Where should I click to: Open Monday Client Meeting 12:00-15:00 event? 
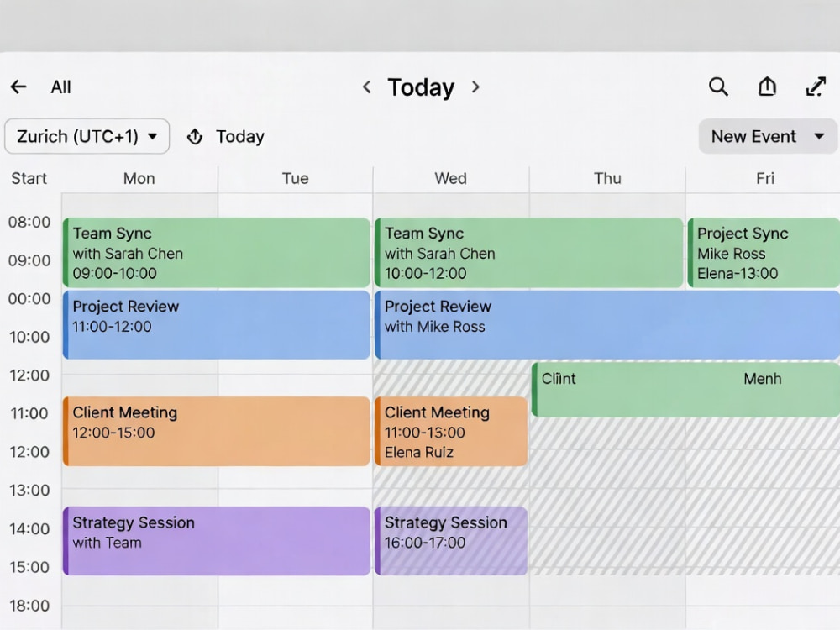(217, 431)
